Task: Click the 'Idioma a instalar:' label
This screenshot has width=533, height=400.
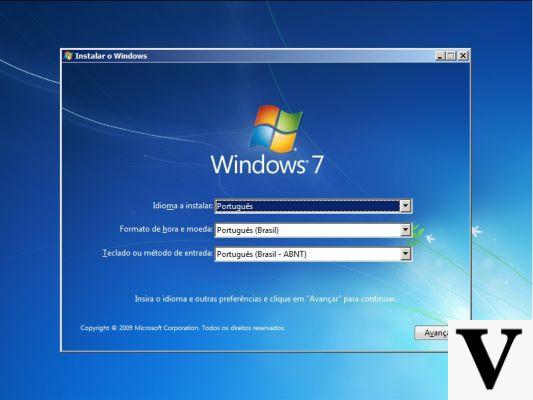Action: point(183,206)
